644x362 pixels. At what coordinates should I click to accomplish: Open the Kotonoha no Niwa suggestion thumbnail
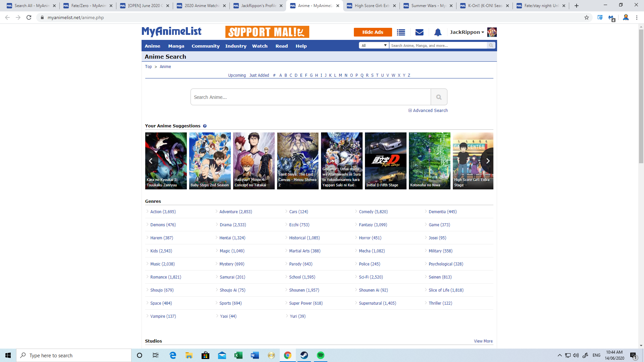click(x=429, y=161)
